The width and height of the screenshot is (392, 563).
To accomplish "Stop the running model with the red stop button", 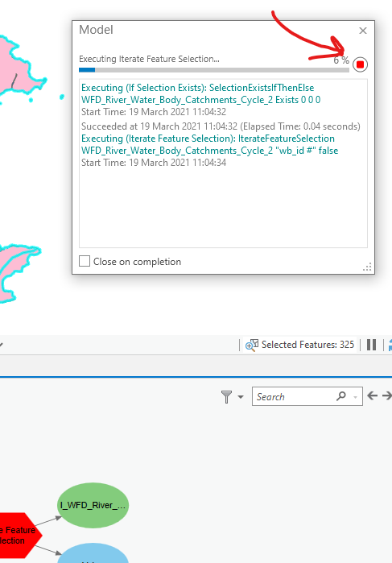I will [360, 64].
